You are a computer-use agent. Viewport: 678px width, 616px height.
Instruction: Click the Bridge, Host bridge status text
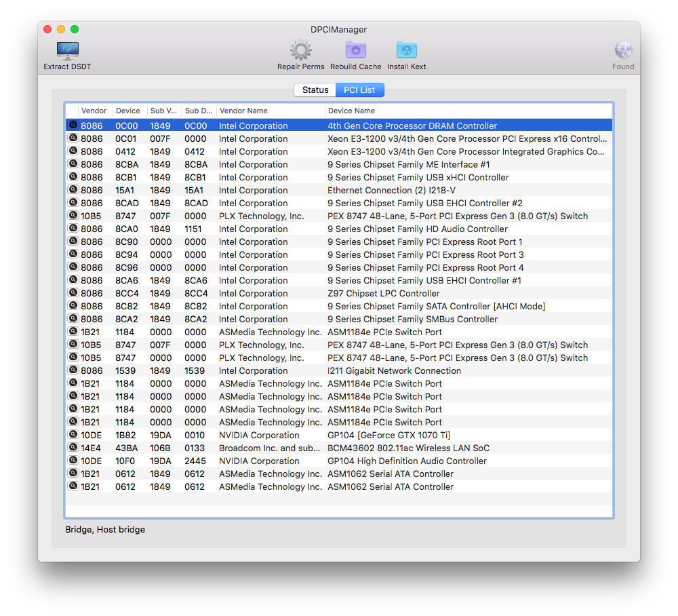click(x=105, y=529)
